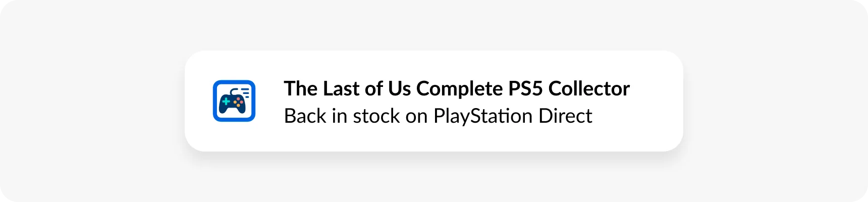Click the colored action buttons on the controller
The height and width of the screenshot is (202, 868).
pyautogui.click(x=238, y=103)
